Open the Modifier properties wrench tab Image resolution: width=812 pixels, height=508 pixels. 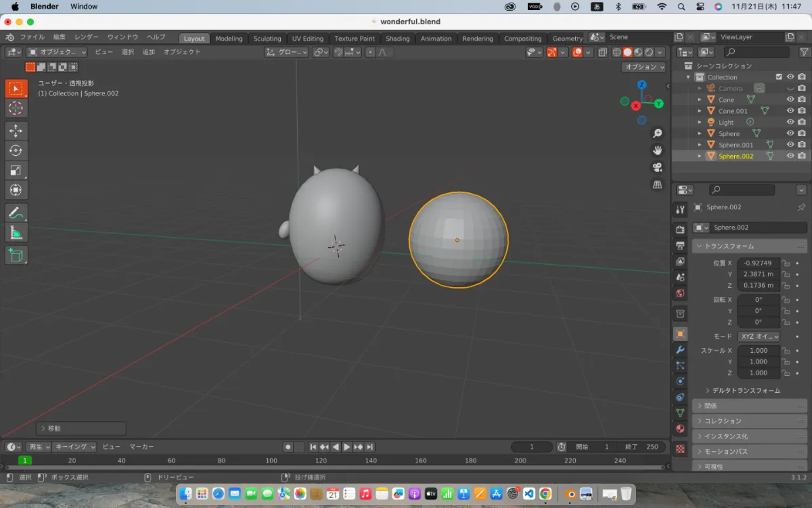pyautogui.click(x=681, y=350)
